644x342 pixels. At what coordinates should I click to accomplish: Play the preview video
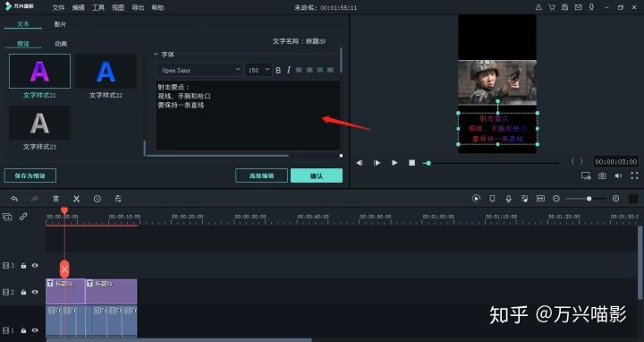click(x=394, y=163)
